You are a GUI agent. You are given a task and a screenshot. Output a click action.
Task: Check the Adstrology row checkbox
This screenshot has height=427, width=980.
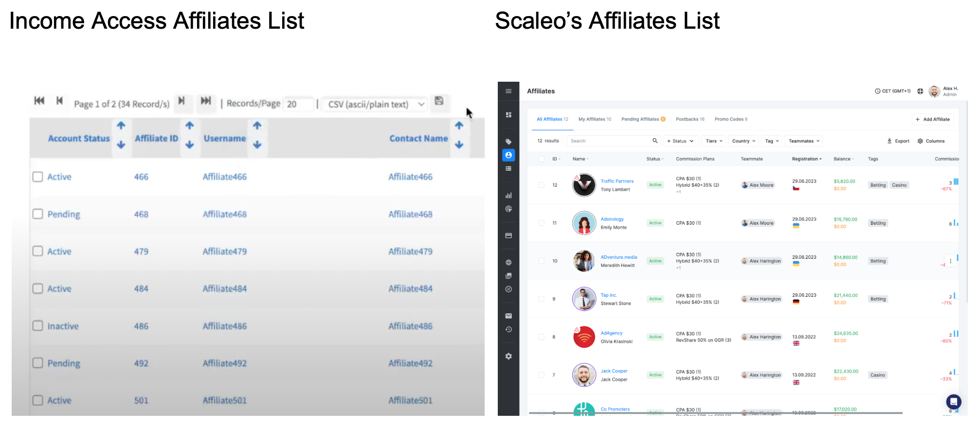point(541,223)
